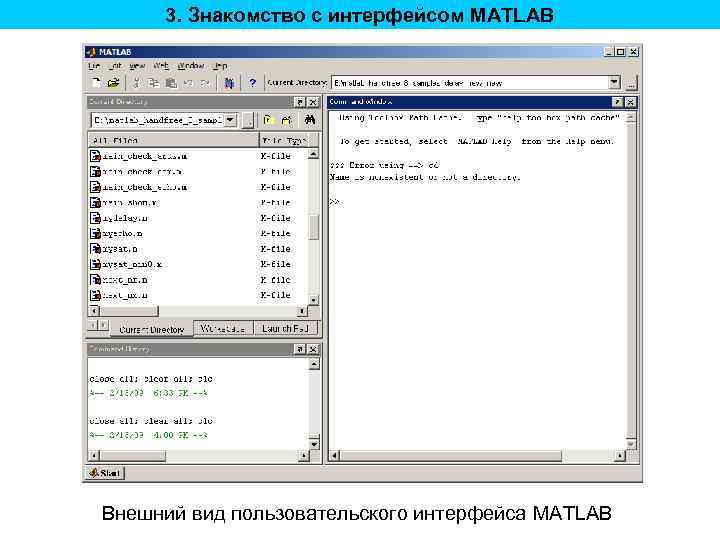The image size is (720, 540).
Task: Click the tab-strip scroll-right arrow
Action: tap(103, 325)
